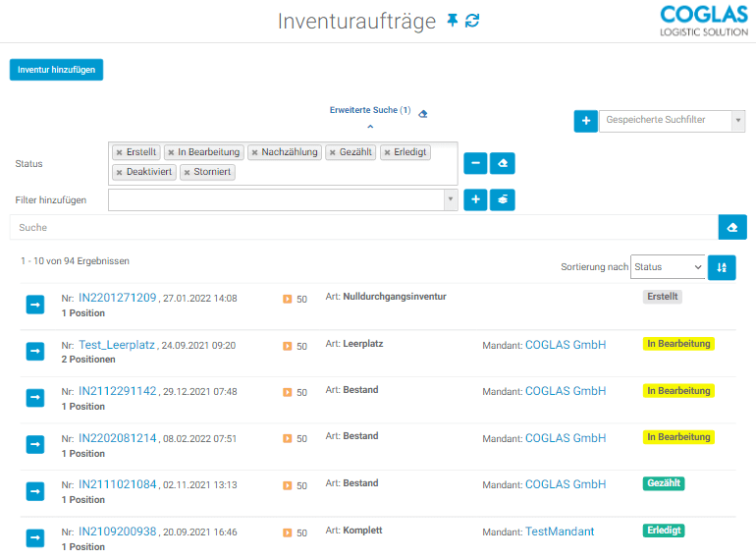756x560 pixels.
Task: Click into the Suche input field
Action: click(x=363, y=227)
